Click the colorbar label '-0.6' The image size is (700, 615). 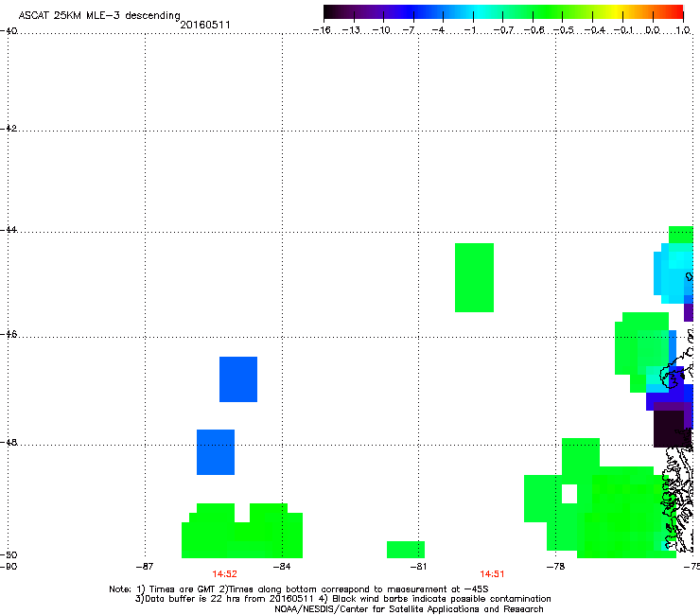coord(534,30)
